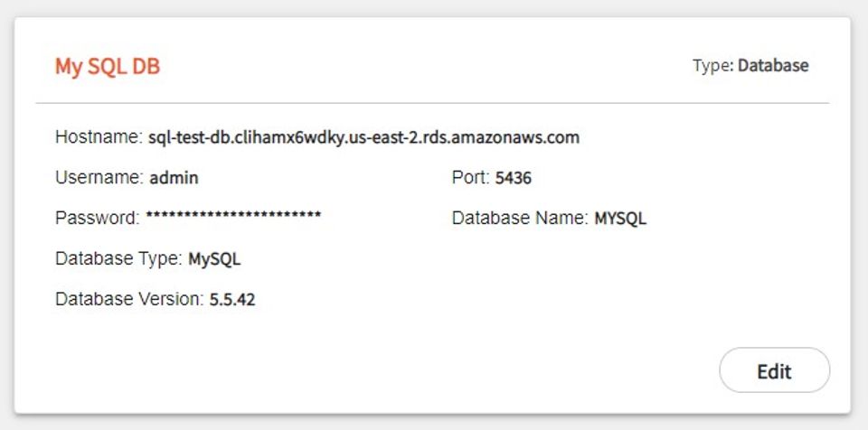Click the Database Type label
This screenshot has width=868, height=430.
(118, 259)
